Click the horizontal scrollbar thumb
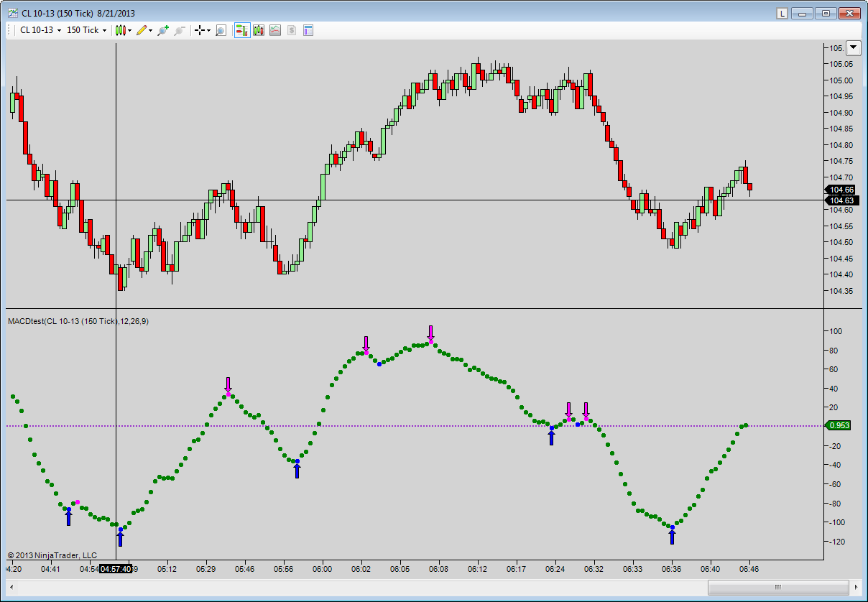This screenshot has width=868, height=602. [x=777, y=587]
